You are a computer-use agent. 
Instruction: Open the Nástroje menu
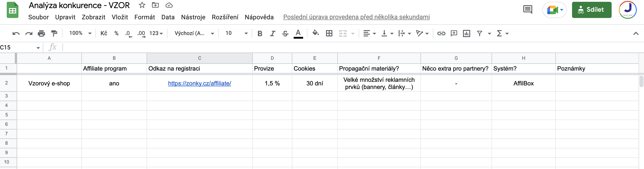[193, 17]
